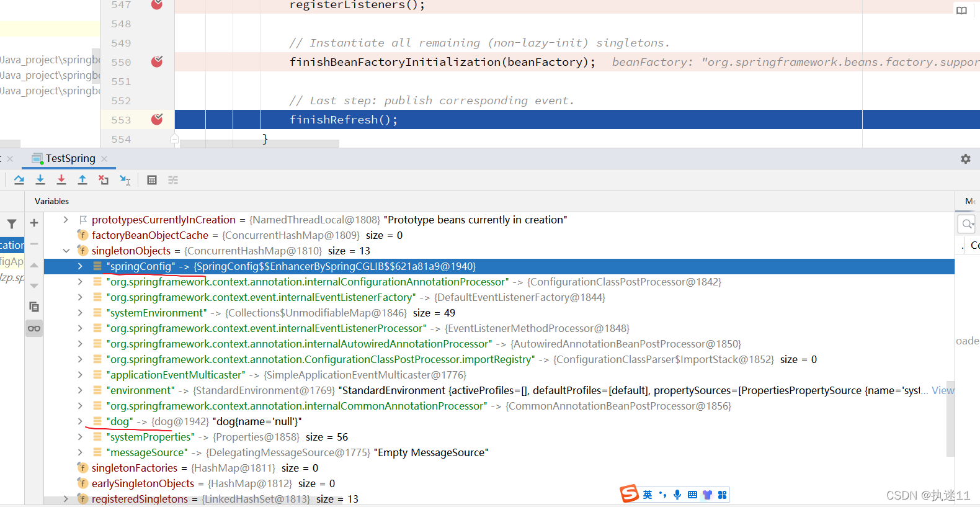Screen dimensions: 980x507
Task: Click the registerListeners() code line
Action: pos(357,5)
